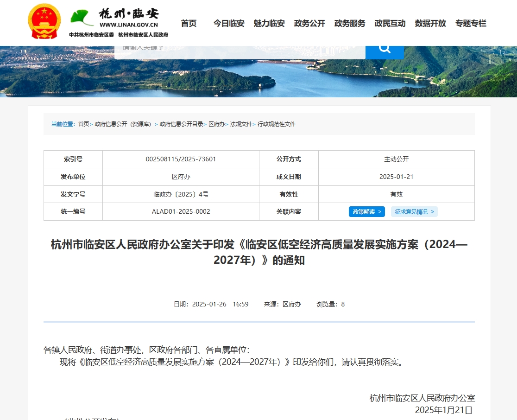
Task: Click 首页 in the breadcrumb trail
Action: 83,124
